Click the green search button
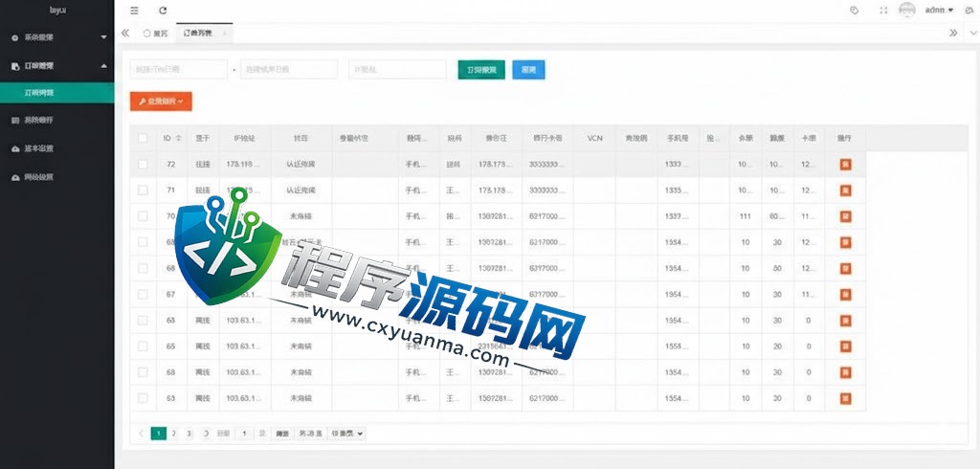 481,70
